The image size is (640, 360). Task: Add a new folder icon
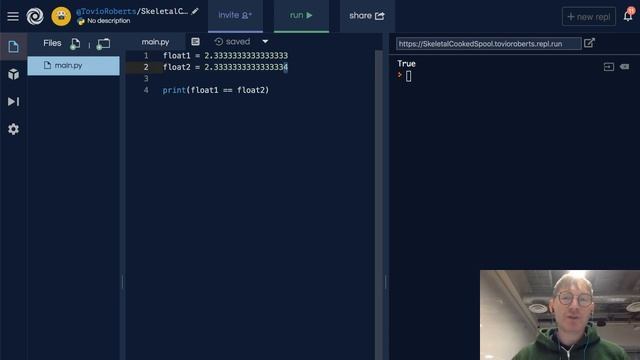coord(103,44)
